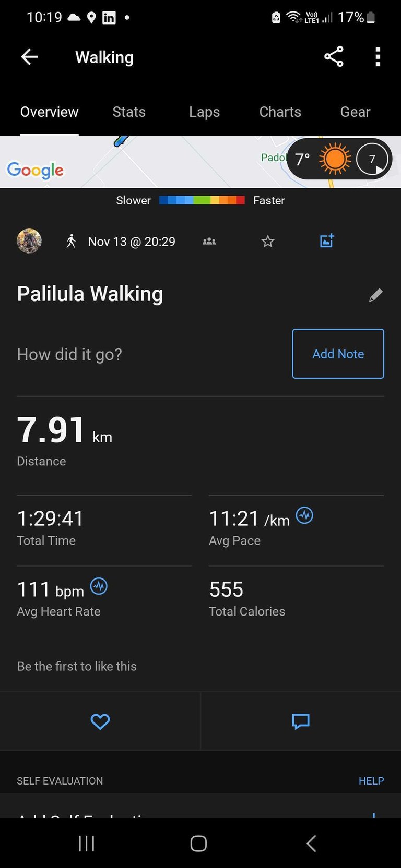Viewport: 401px width, 868px height.
Task: Select the Charts tab
Action: click(x=280, y=112)
